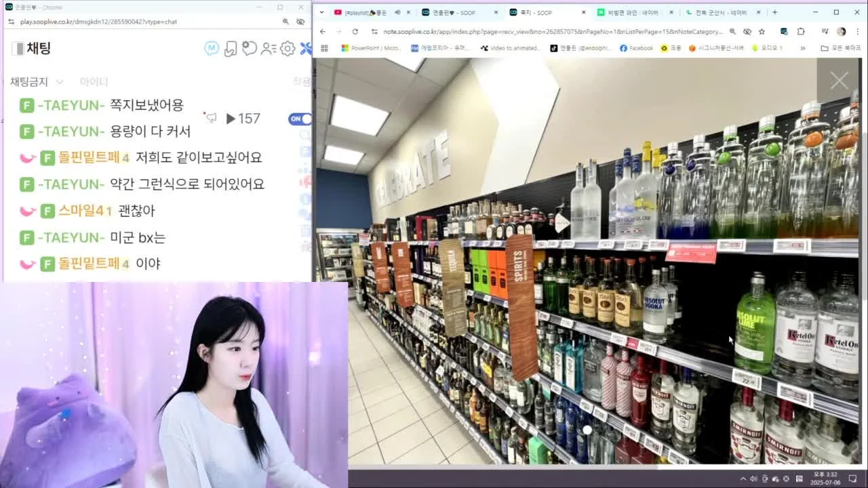Open the chat note/sticker icon beside the M icon

click(x=231, y=48)
